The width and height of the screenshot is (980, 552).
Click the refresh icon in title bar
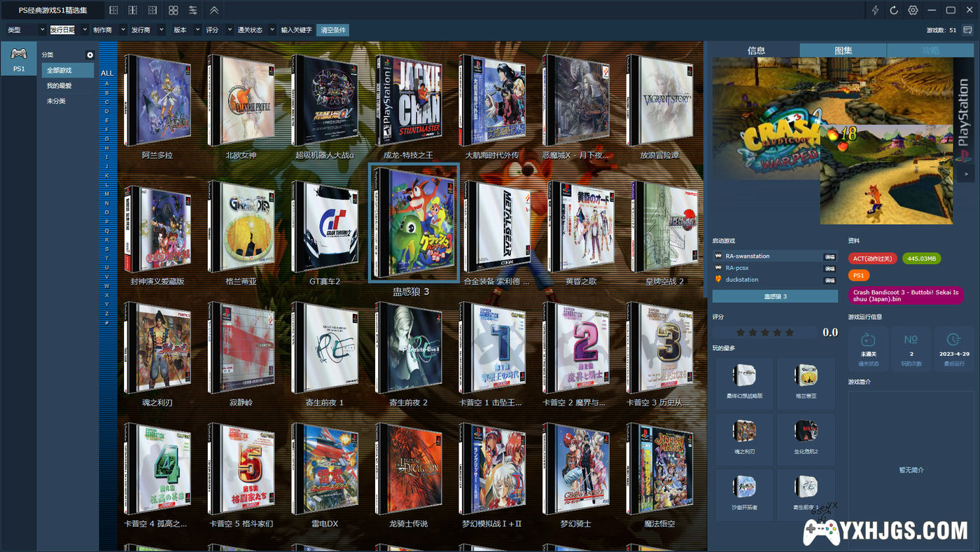pos(894,11)
